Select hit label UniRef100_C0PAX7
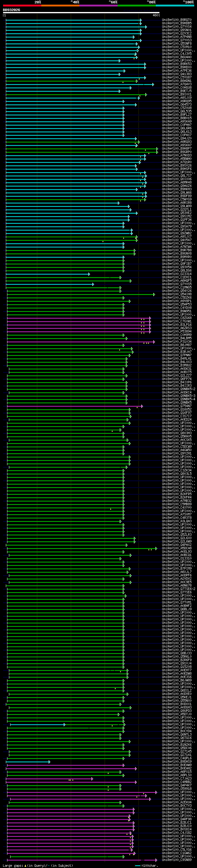This screenshot has height=868, width=197. [177, 135]
